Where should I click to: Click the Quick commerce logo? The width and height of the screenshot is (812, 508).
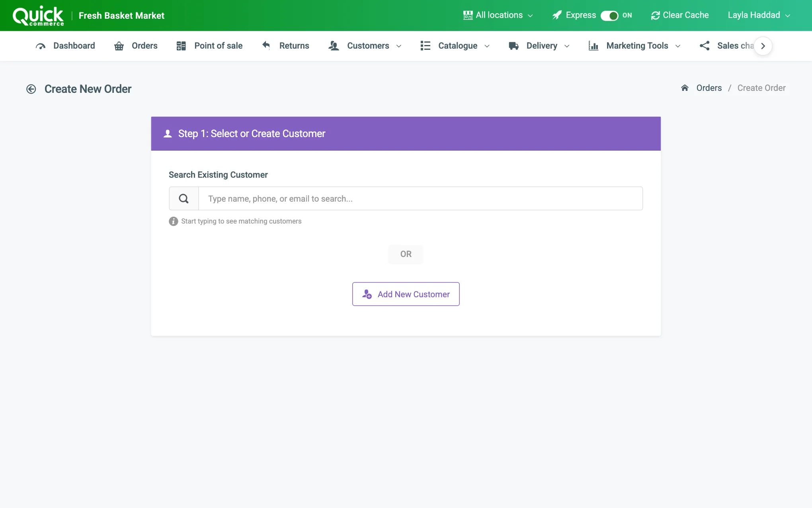pos(38,16)
